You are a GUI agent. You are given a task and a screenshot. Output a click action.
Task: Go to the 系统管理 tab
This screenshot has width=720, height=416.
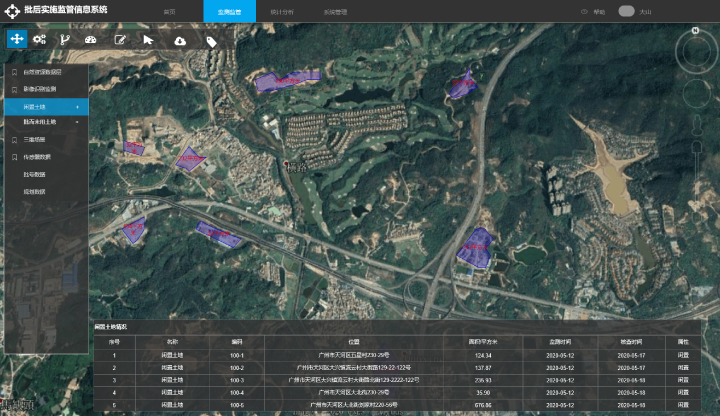point(336,11)
